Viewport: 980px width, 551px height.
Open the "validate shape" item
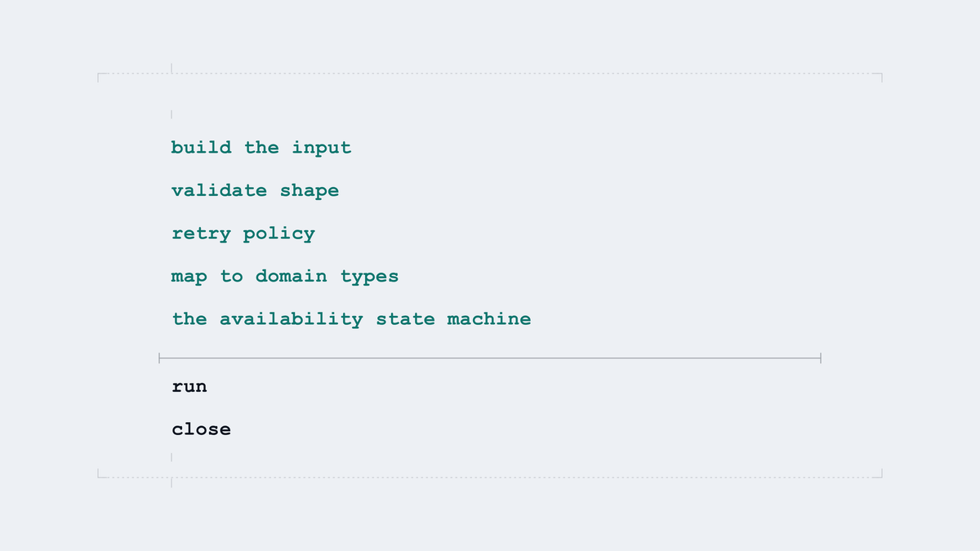[x=255, y=191]
